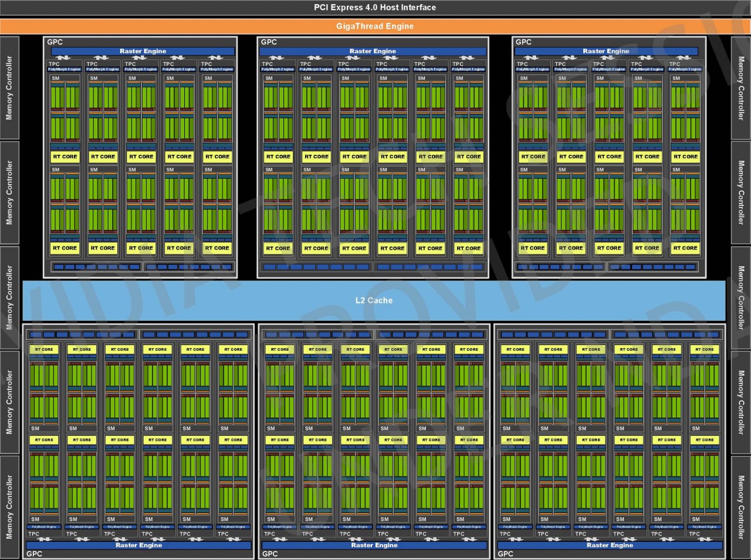Click the GPC label of the top-left cluster
This screenshot has width=751, height=560.
point(55,42)
